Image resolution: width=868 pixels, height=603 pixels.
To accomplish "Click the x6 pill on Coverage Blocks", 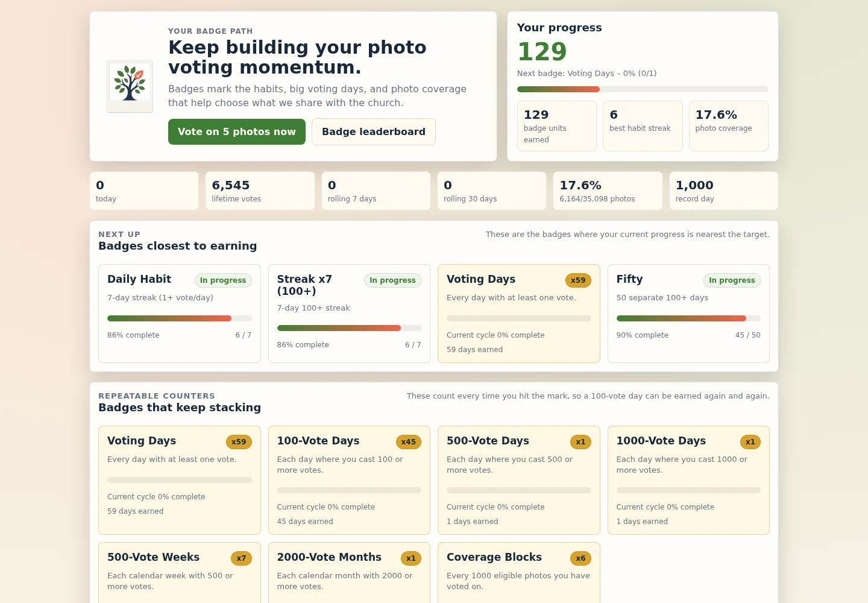I will [x=580, y=558].
